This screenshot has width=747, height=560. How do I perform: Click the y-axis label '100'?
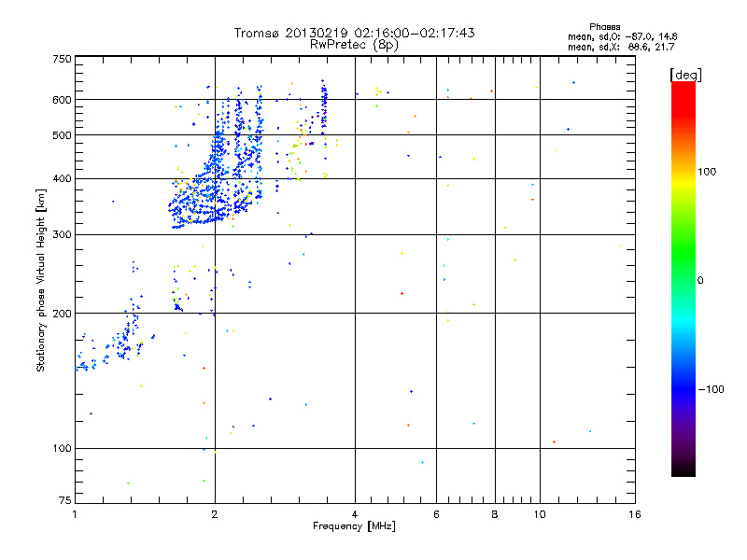pyautogui.click(x=62, y=448)
